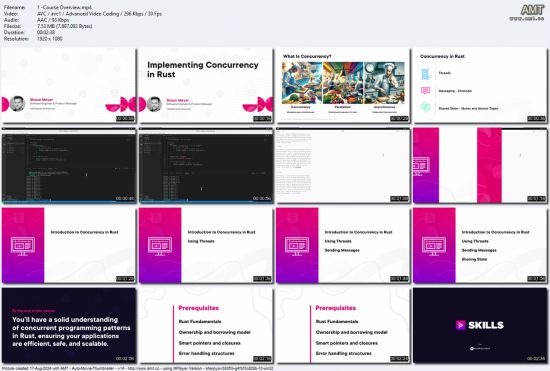Open the 'Concurrency in Rust' topics thumbnail
The width and height of the screenshot is (550, 371).
480,86
